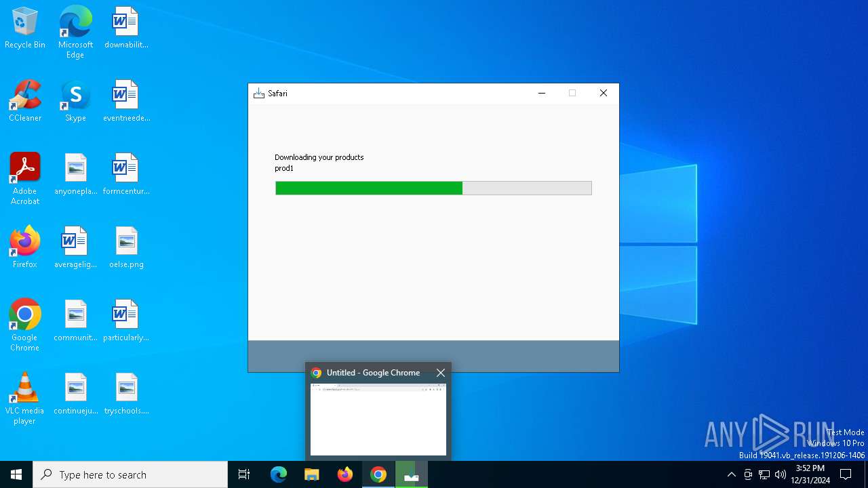Screen dimensions: 868x488
Task: Open the Recycle Bin desktop icon
Action: tap(25, 28)
